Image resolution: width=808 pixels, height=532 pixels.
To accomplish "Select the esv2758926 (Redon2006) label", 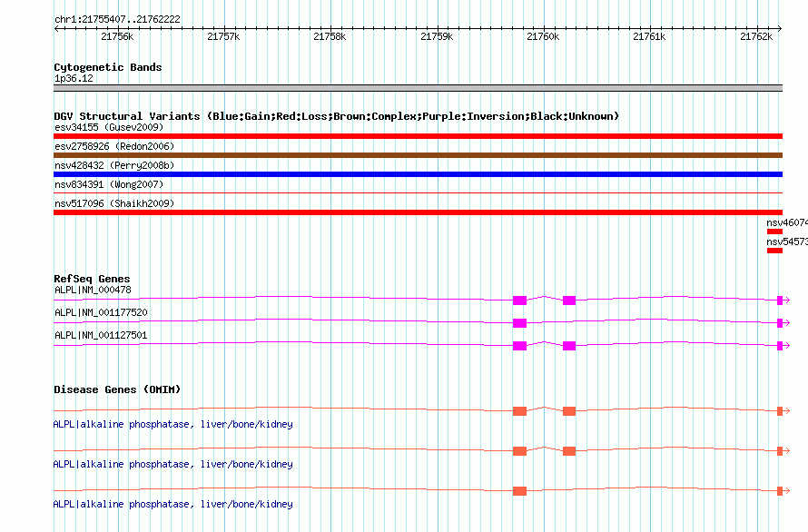I will pyautogui.click(x=114, y=146).
